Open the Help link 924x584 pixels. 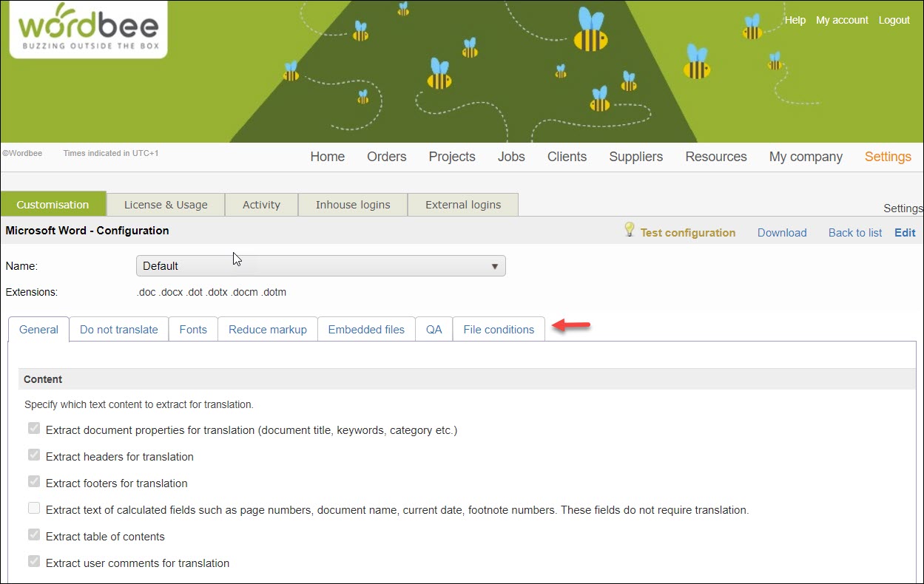click(x=795, y=20)
